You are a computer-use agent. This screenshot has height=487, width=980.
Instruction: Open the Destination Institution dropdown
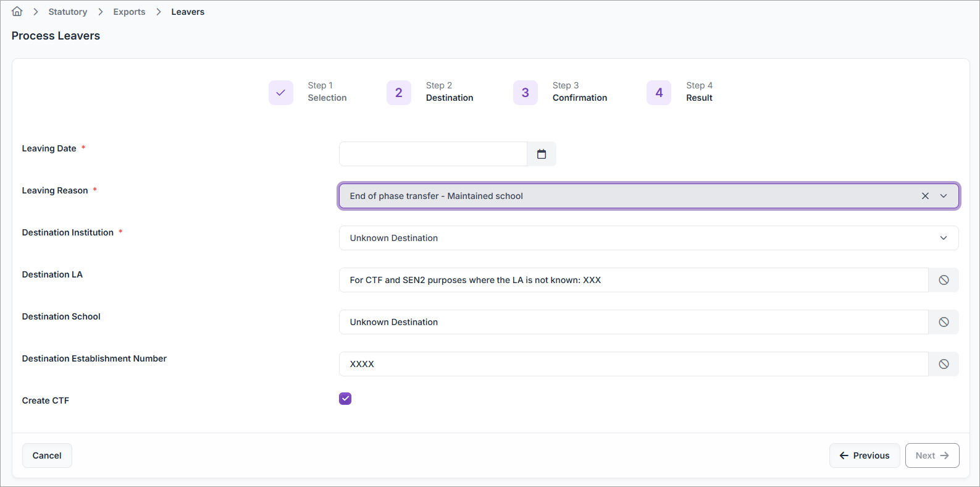coord(648,238)
